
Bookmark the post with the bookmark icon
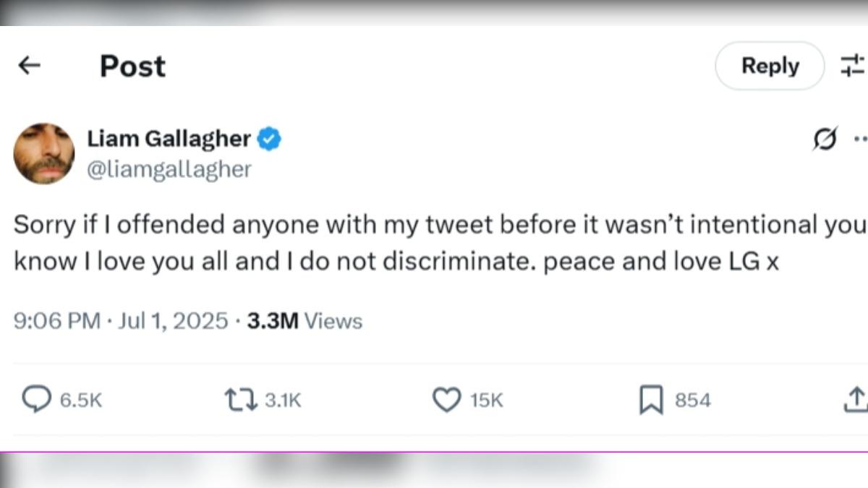point(651,400)
